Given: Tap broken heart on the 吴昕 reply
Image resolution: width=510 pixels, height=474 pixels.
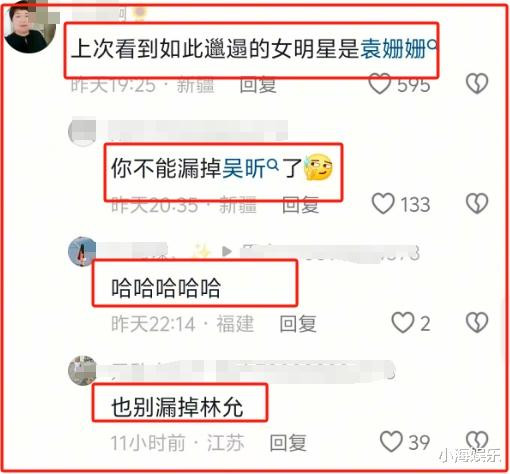Looking at the screenshot, I should pyautogui.click(x=477, y=204).
